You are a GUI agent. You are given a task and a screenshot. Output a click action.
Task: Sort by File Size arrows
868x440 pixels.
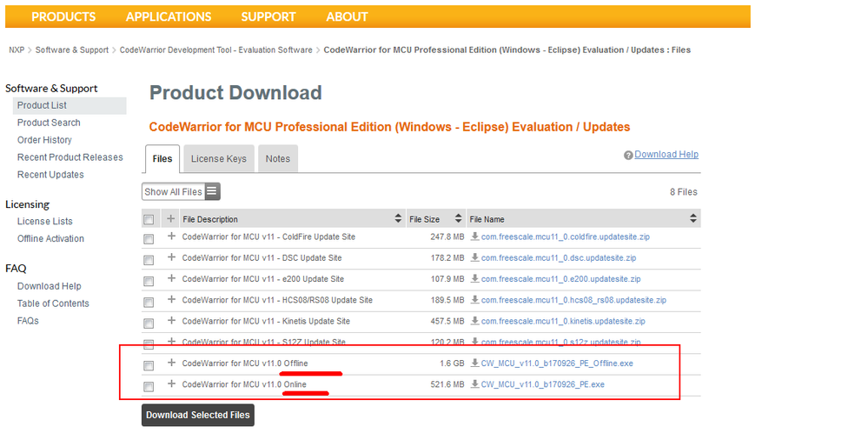(x=459, y=218)
